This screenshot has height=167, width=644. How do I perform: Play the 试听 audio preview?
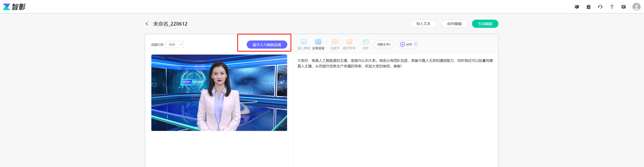click(406, 45)
